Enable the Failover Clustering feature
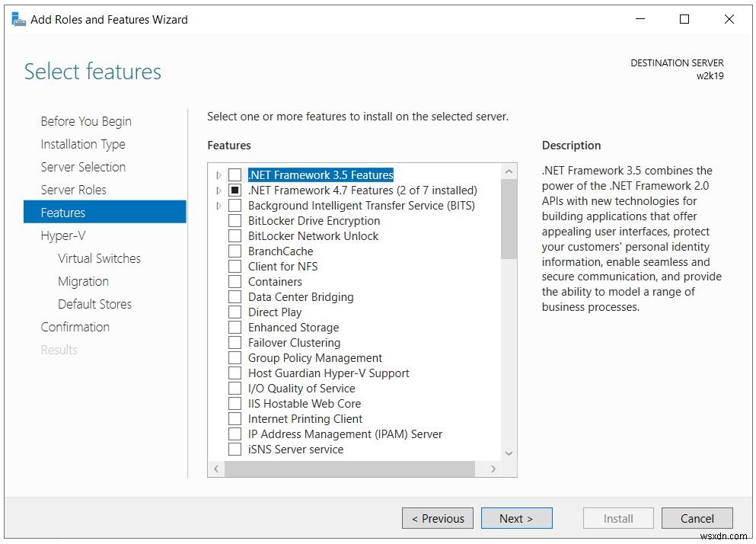 coord(234,342)
